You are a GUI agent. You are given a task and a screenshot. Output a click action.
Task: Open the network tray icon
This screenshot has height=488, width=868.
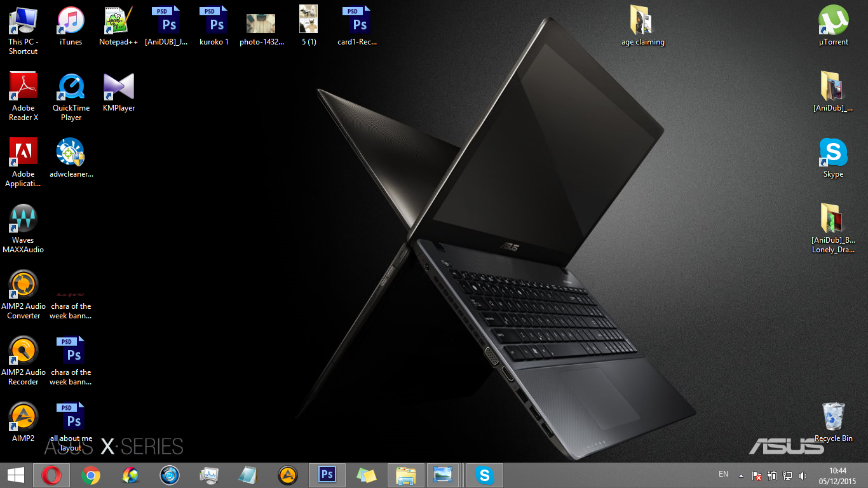[x=787, y=475]
